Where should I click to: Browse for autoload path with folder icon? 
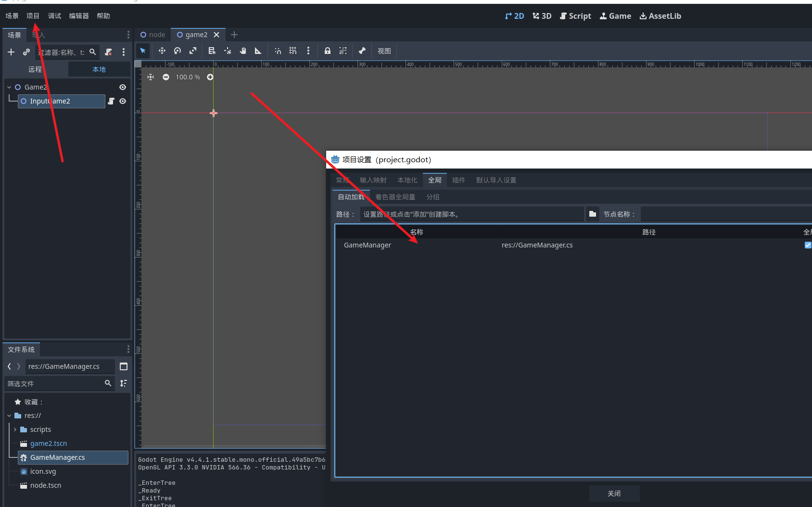click(593, 214)
